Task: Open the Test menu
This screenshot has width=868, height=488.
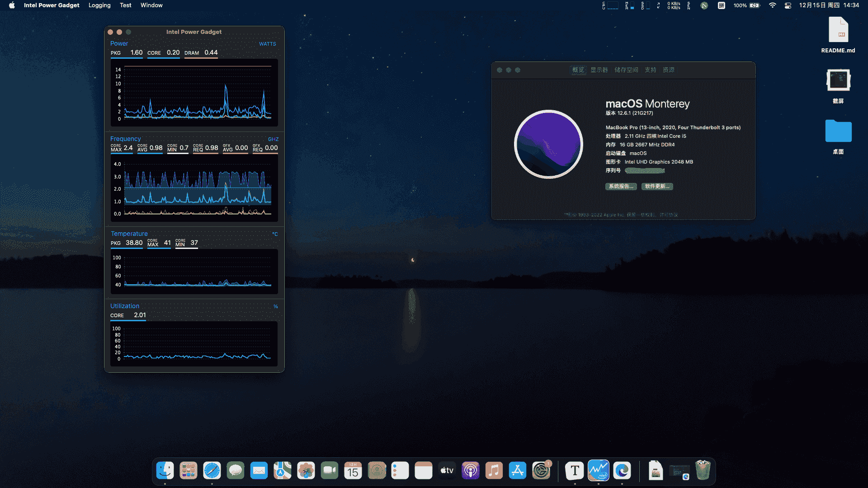Action: (126, 5)
